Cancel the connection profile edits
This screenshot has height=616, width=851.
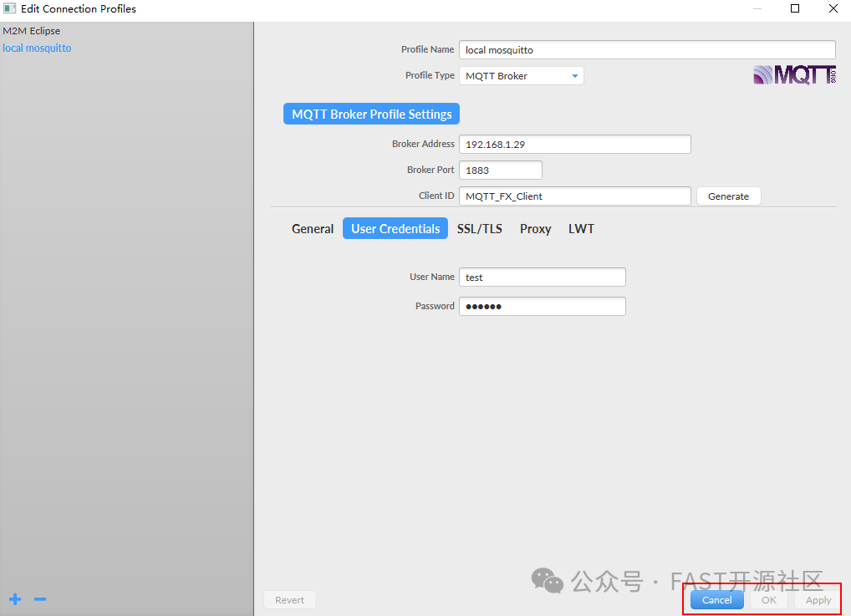716,599
